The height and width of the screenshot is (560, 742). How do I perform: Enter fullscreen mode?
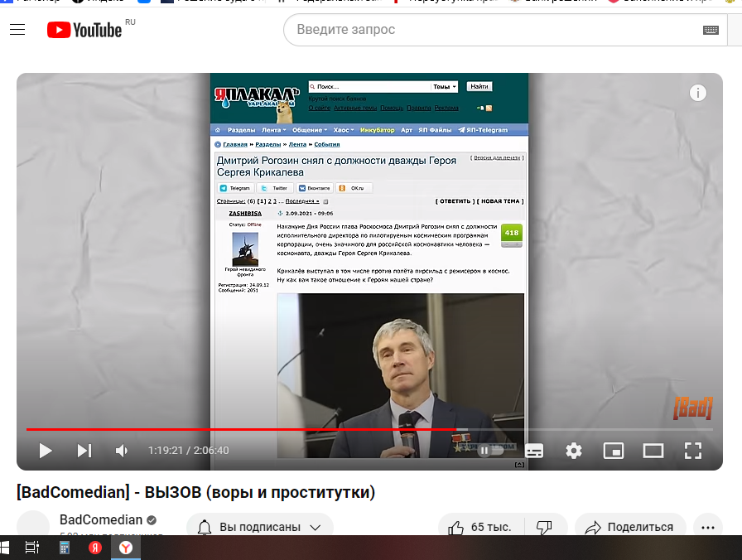point(693,451)
